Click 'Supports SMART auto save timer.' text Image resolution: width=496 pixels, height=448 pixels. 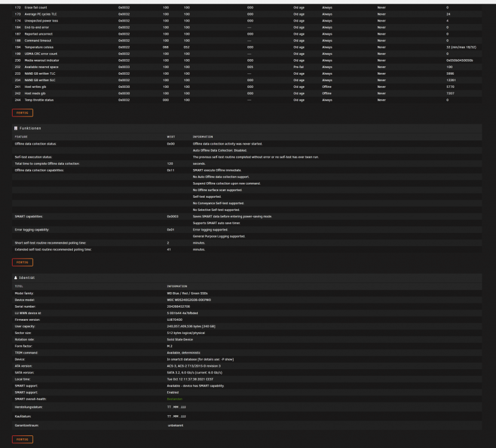(216, 223)
